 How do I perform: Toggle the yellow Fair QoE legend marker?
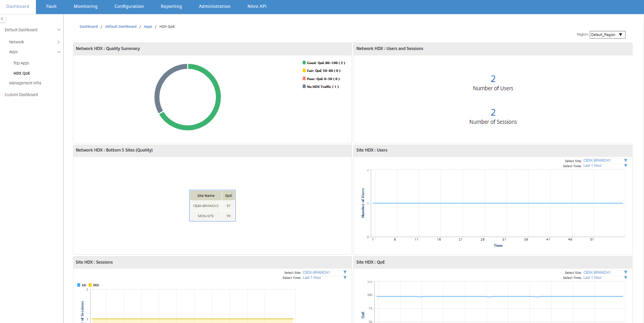(304, 71)
